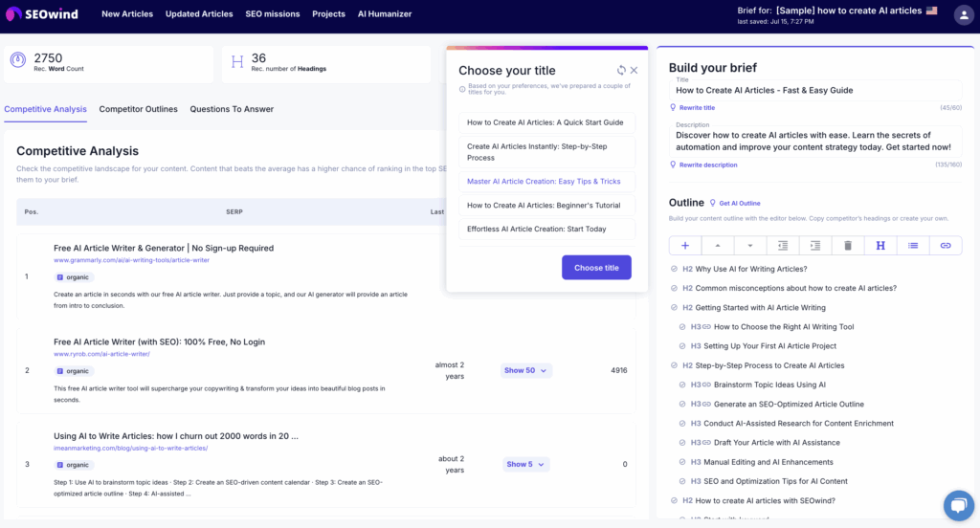Image resolution: width=980 pixels, height=528 pixels.
Task: Move outline item up
Action: (718, 246)
